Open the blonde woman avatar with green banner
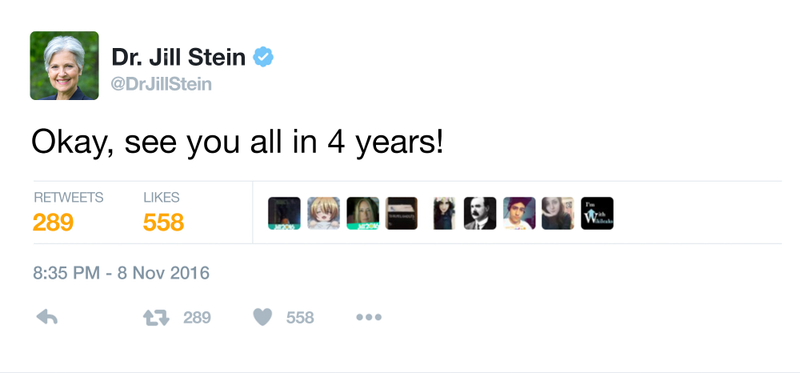The width and height of the screenshot is (800, 373). (x=363, y=213)
